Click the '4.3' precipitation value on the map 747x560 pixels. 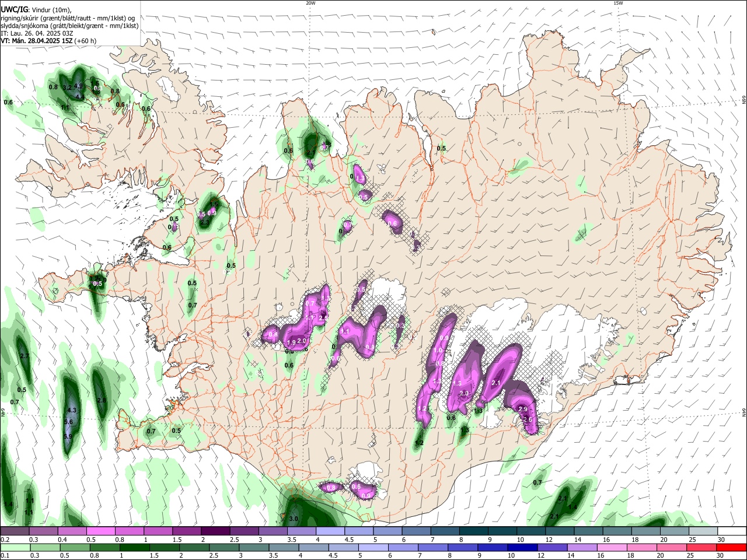click(x=72, y=410)
